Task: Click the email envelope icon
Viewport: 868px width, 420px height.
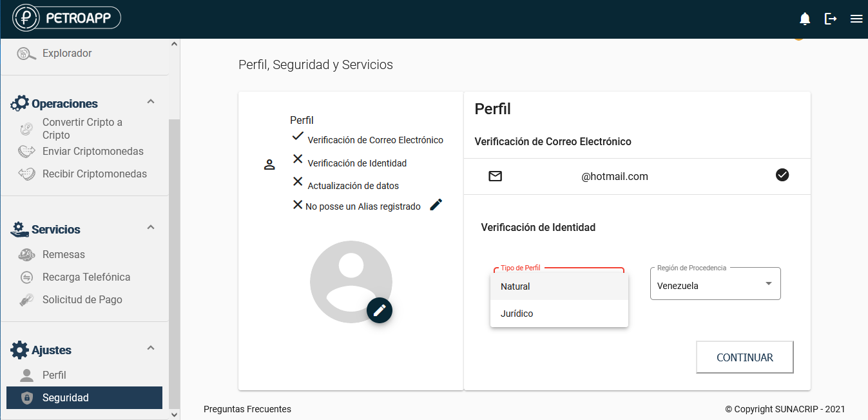Action: 495,176
